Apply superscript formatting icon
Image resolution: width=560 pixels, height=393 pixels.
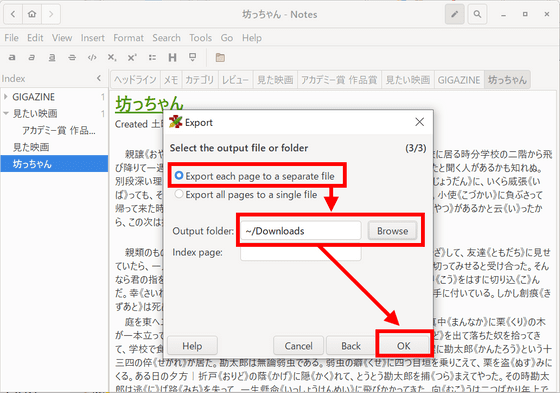[132, 57]
